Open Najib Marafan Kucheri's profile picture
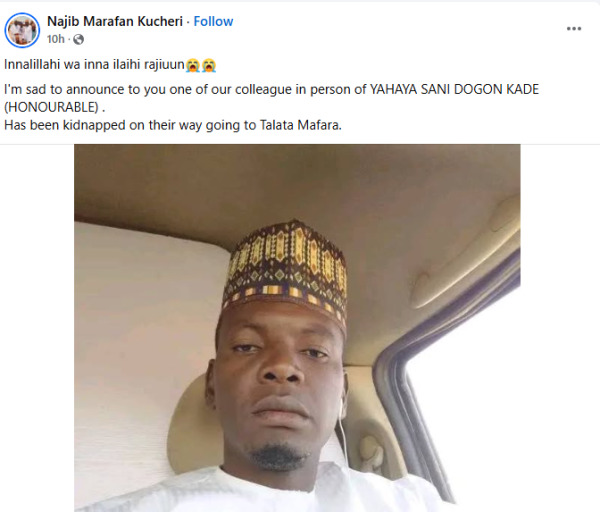600x512 pixels. (22, 30)
